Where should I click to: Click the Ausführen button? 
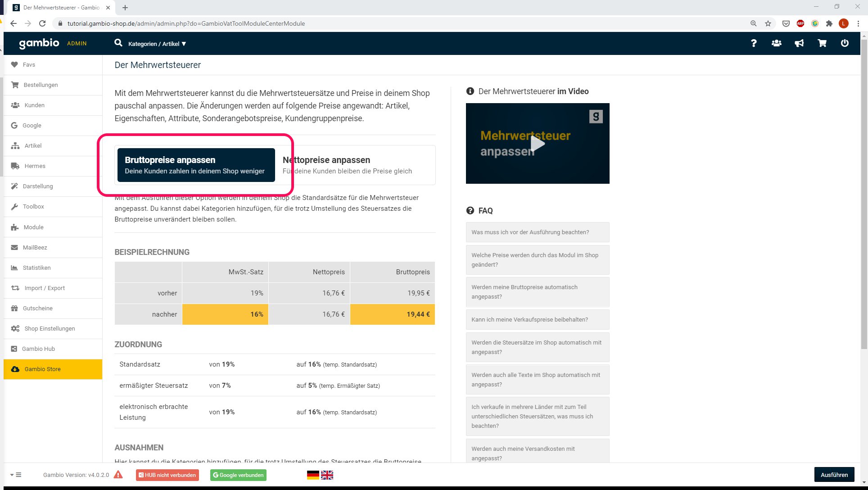pyautogui.click(x=834, y=475)
